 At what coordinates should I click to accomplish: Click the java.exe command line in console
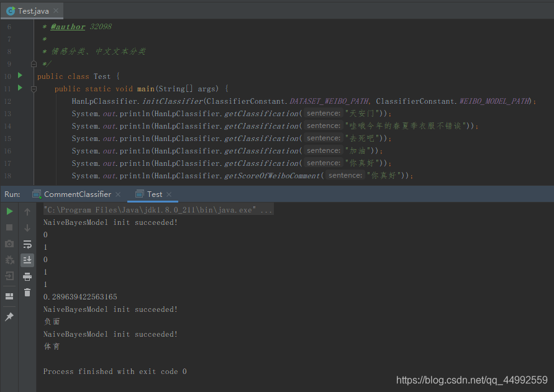tap(158, 210)
